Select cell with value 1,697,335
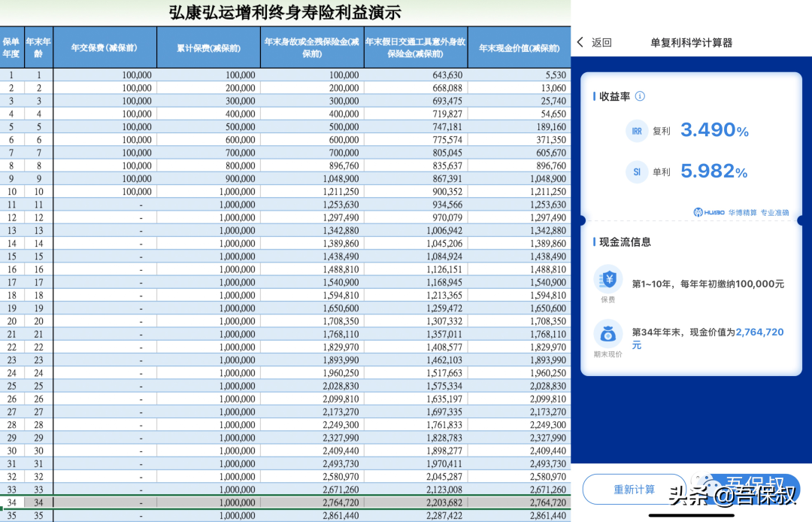 click(x=416, y=411)
